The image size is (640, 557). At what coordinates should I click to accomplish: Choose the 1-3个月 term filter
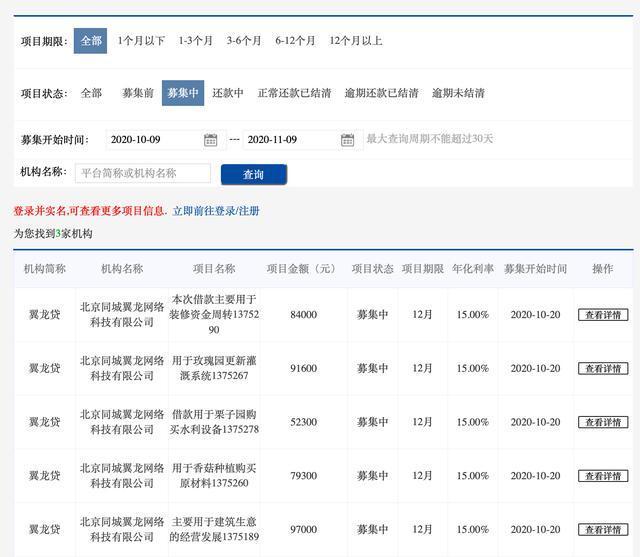196,41
